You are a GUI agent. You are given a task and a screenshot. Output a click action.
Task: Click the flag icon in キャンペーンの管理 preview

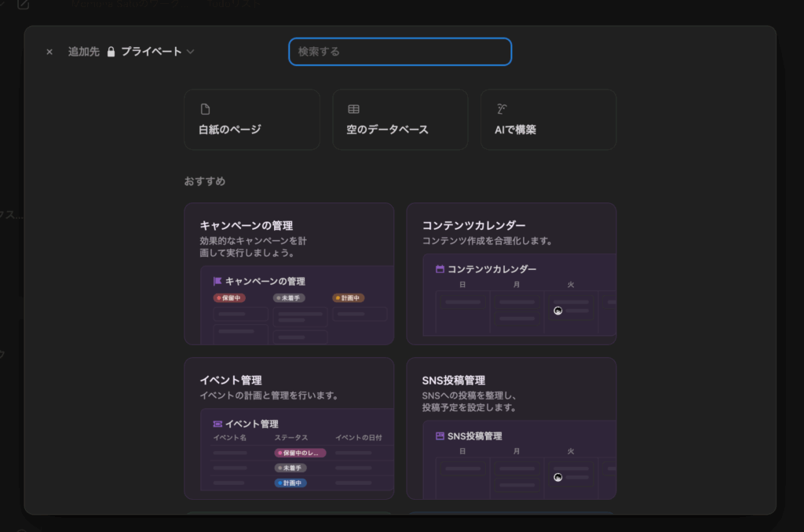[x=217, y=281]
